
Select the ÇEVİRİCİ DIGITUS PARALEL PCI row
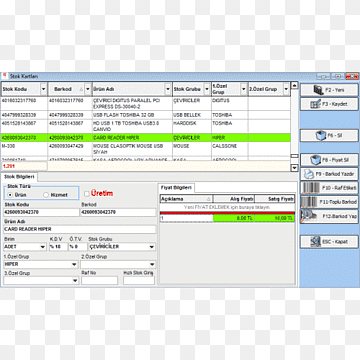click(145, 104)
